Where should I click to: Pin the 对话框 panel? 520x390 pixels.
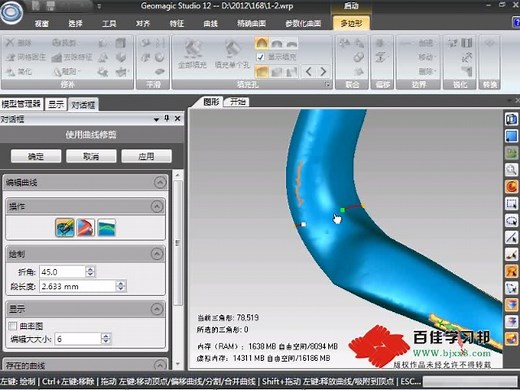167,118
